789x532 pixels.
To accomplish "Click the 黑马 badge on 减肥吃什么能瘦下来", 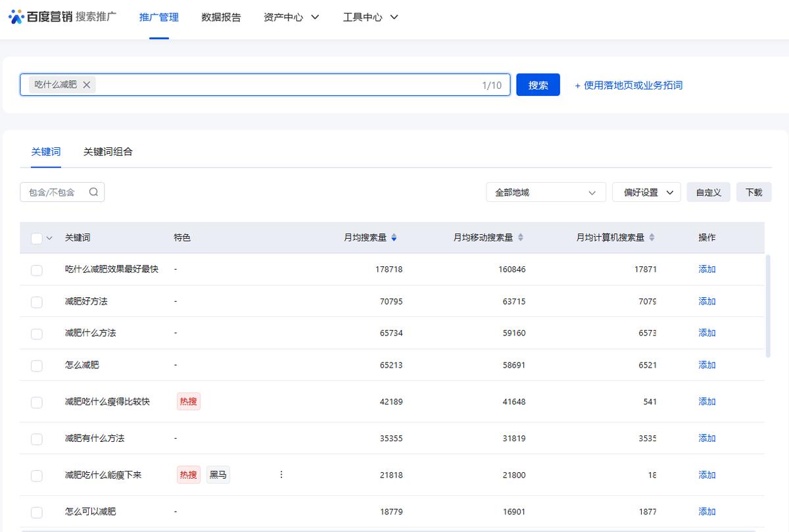I will [x=218, y=474].
